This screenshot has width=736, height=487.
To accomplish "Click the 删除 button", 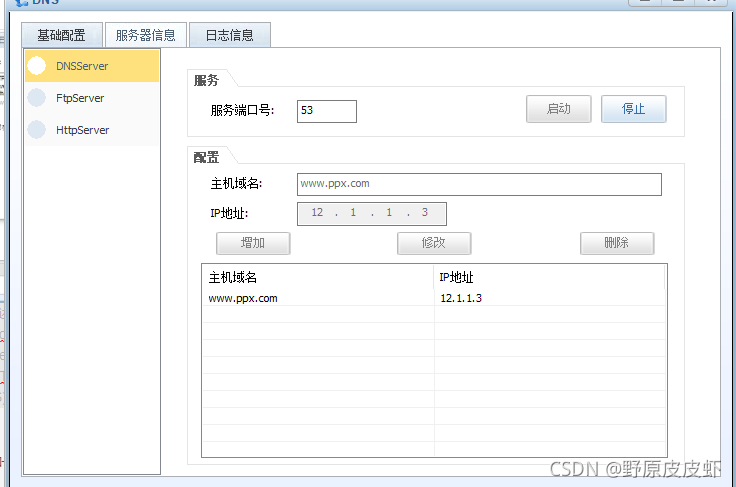I will click(x=617, y=243).
